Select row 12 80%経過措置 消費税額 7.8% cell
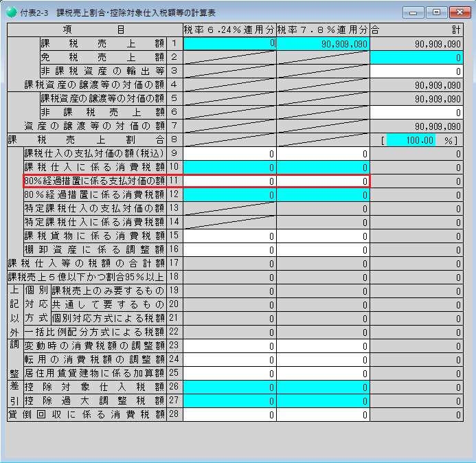 323,195
